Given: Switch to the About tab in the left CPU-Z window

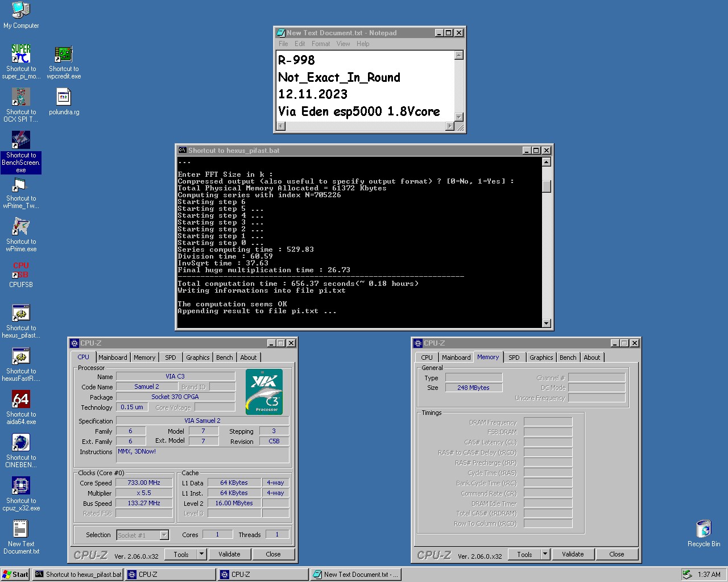Looking at the screenshot, I should [249, 357].
